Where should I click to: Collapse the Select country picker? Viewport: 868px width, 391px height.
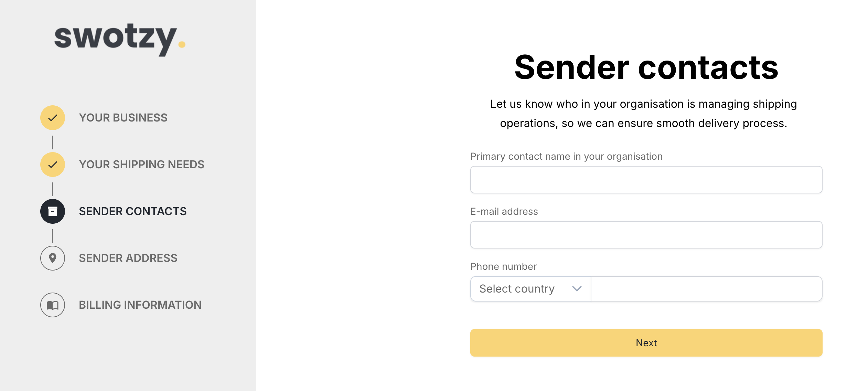click(x=530, y=289)
